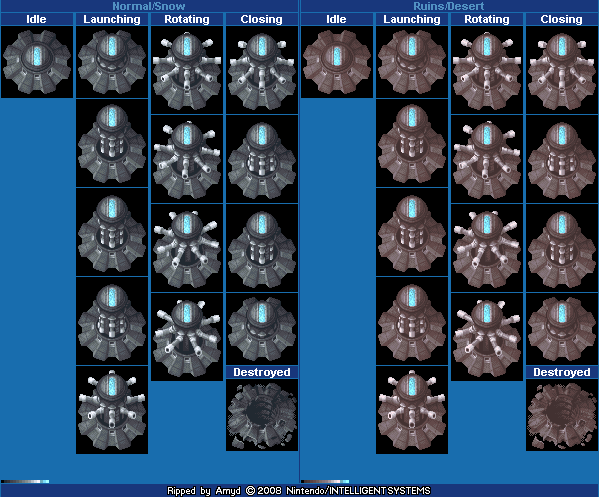Select the Rotating label under Ruins/Desert
Image resolution: width=599 pixels, height=497 pixels.
click(x=487, y=19)
